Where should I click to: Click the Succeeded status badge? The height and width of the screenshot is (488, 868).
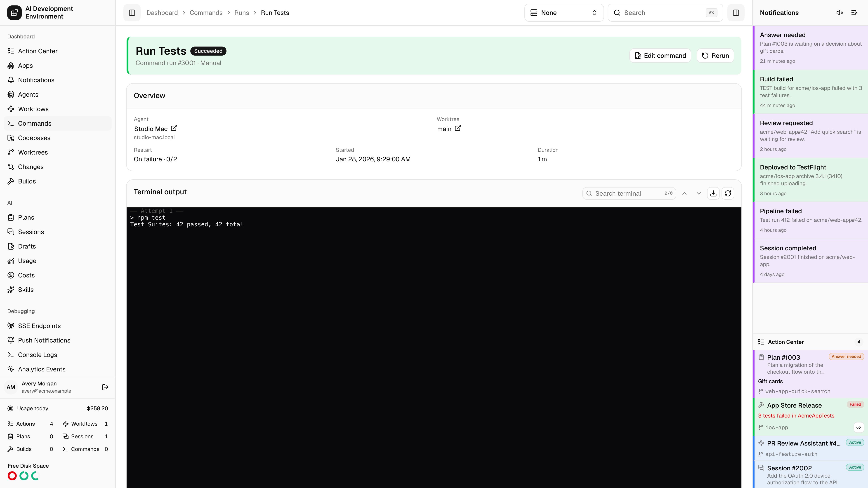click(x=208, y=51)
